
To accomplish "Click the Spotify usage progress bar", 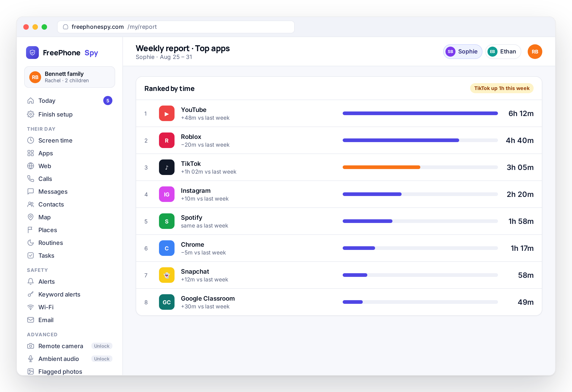I will [420, 221].
